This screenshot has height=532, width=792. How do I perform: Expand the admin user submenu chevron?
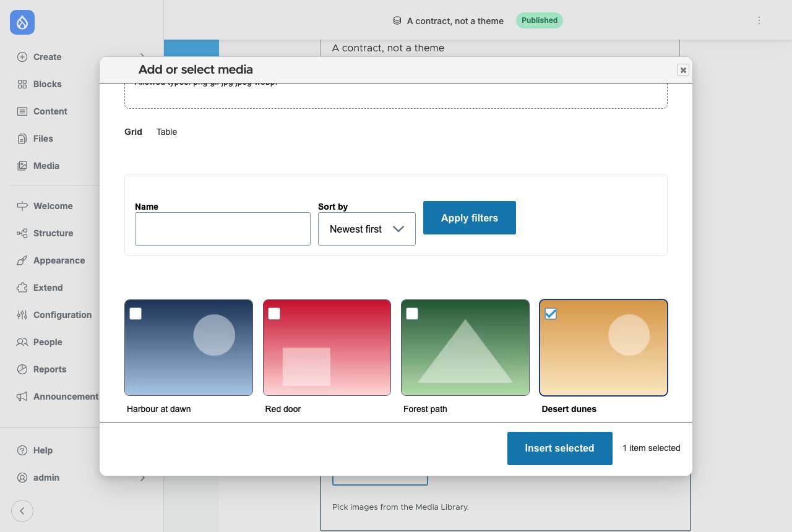point(142,478)
